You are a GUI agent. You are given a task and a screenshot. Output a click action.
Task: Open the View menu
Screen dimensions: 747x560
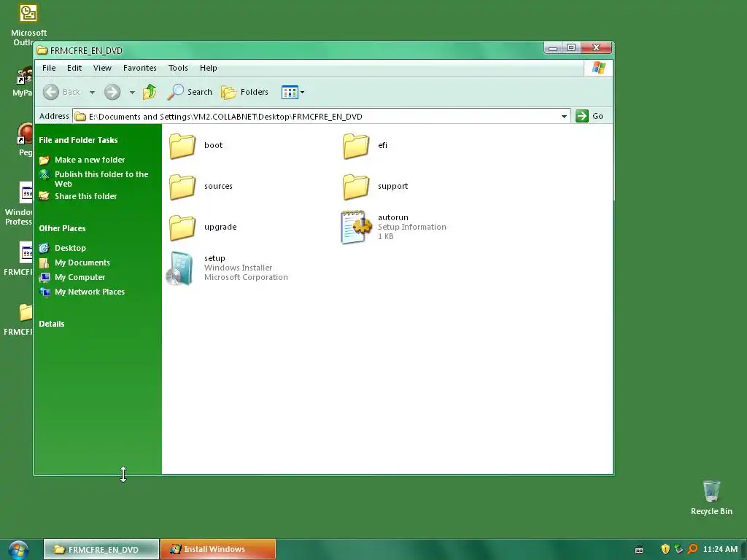point(102,68)
